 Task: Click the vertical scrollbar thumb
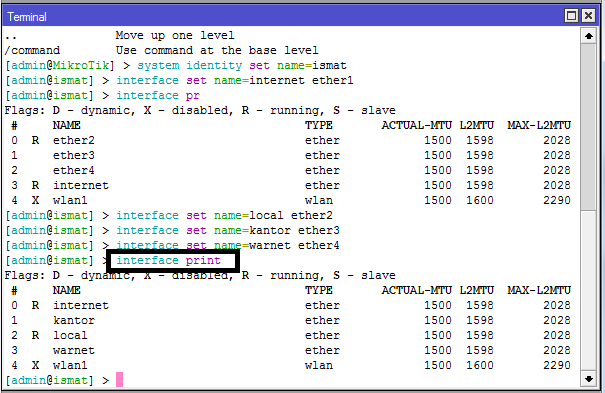pos(588,127)
